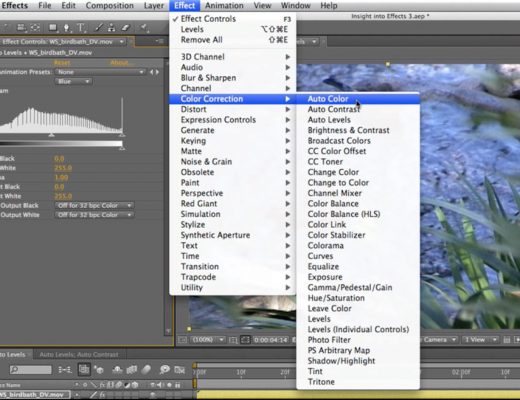520x400 pixels.
Task: Click the Always Preview This View icon
Action: click(x=182, y=340)
